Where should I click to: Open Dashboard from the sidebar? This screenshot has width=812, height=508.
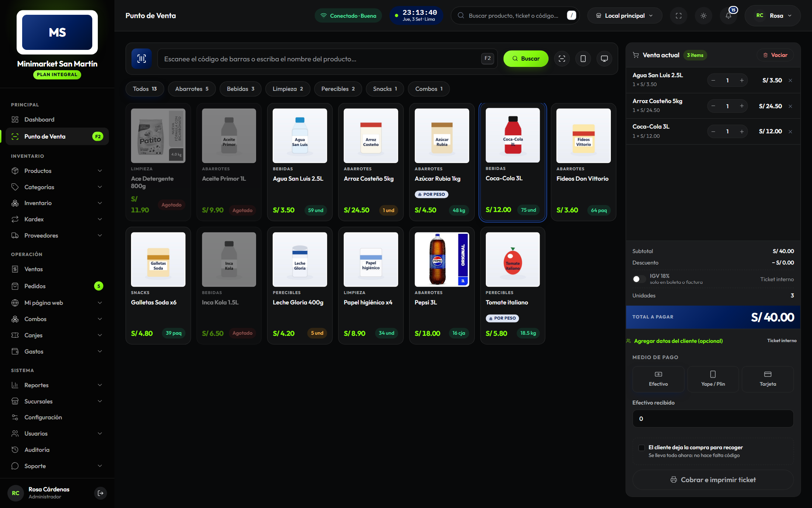tap(57, 119)
